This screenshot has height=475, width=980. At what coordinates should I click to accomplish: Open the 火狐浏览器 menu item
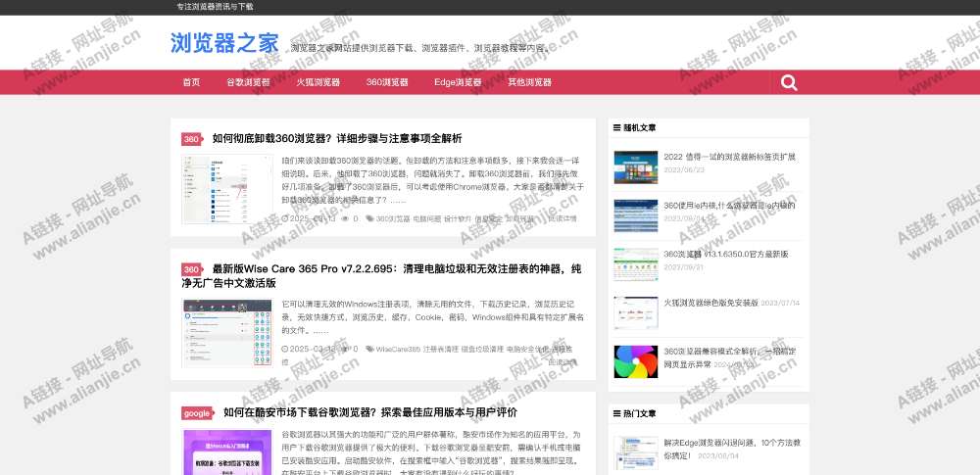tap(318, 82)
